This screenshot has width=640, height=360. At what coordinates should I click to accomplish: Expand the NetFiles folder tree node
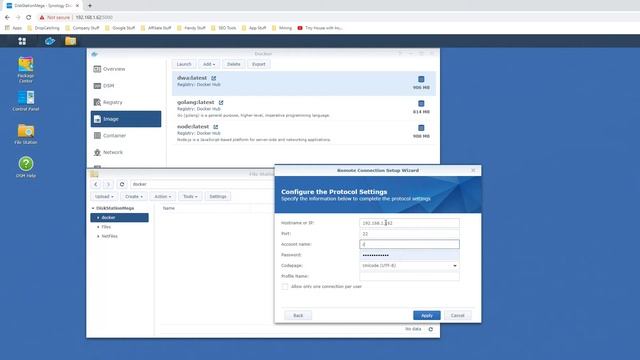coord(98,236)
